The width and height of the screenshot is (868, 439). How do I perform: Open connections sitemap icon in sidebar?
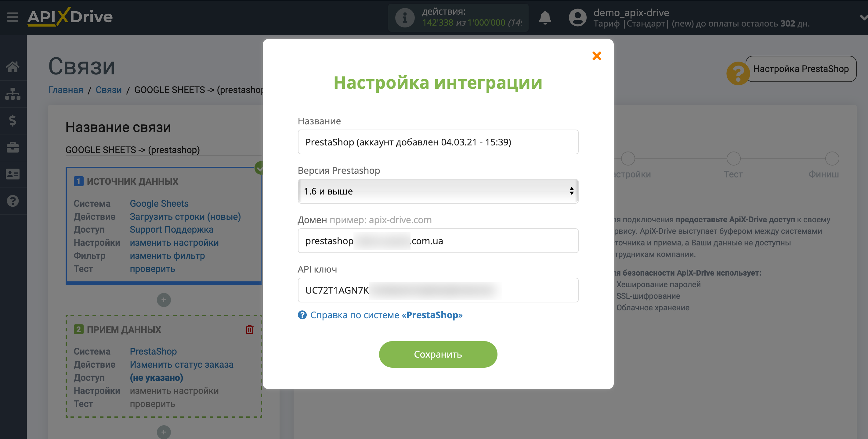coord(13,94)
